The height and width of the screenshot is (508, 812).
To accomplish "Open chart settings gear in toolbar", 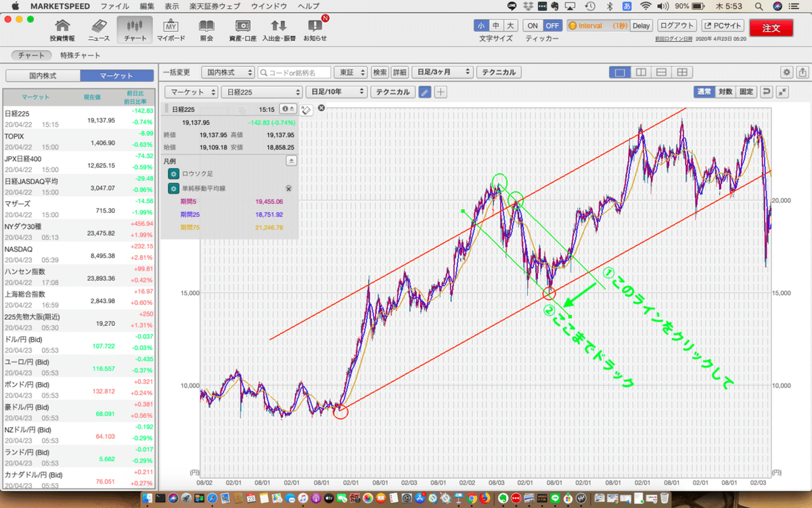I will (786, 72).
